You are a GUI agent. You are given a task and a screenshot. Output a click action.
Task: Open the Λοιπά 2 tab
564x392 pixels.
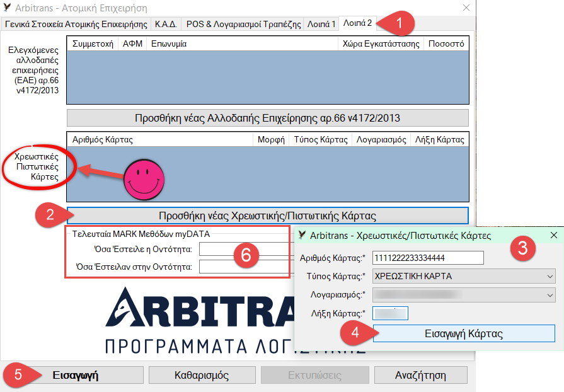pyautogui.click(x=357, y=23)
